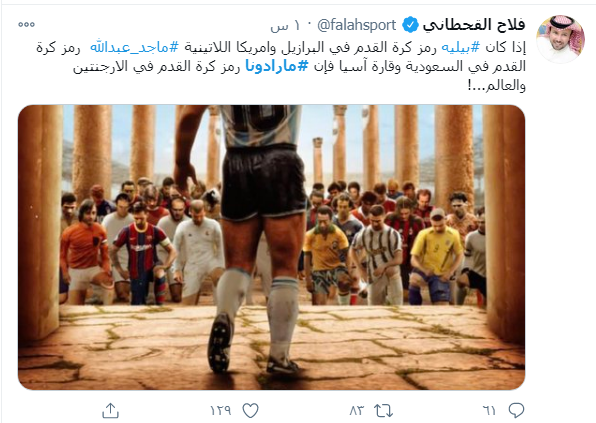596x423 pixels.
Task: Click the @falahsport handle
Action: (357, 25)
